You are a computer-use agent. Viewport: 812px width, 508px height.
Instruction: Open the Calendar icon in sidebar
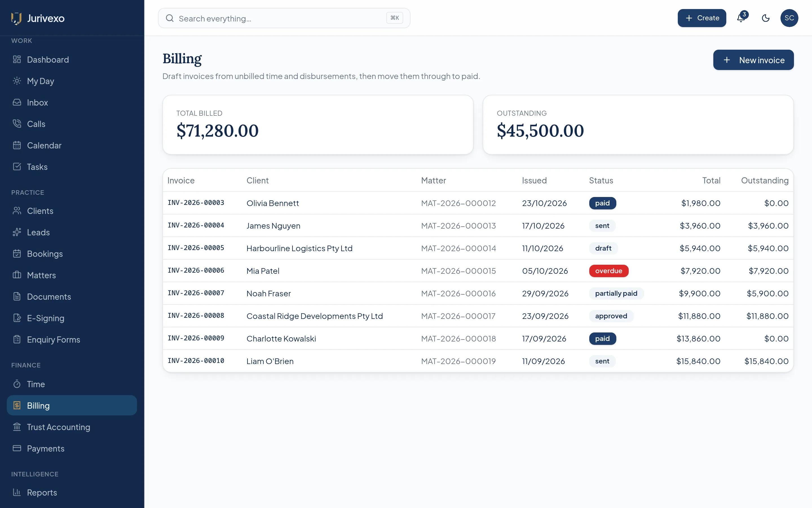point(17,145)
